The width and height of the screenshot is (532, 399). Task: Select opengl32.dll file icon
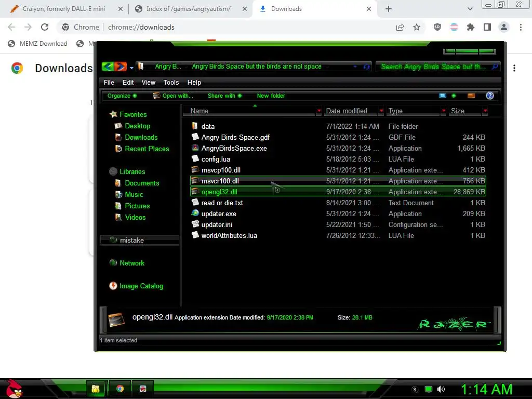click(x=195, y=191)
